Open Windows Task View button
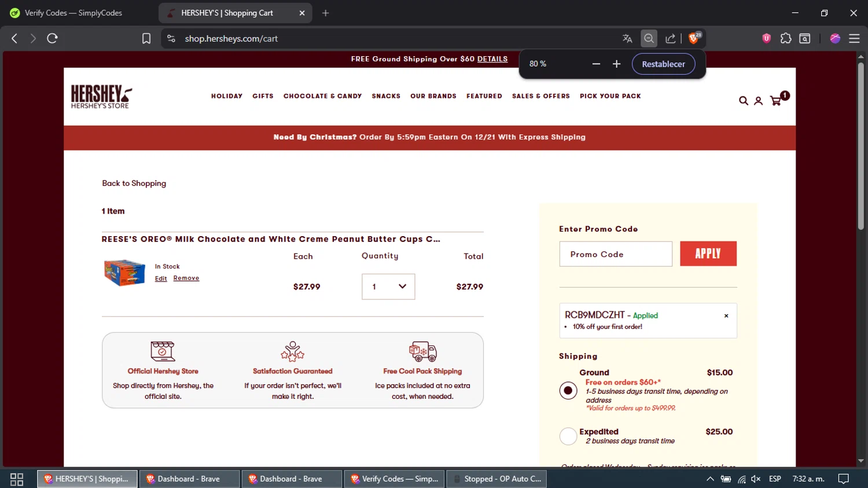 (x=17, y=479)
